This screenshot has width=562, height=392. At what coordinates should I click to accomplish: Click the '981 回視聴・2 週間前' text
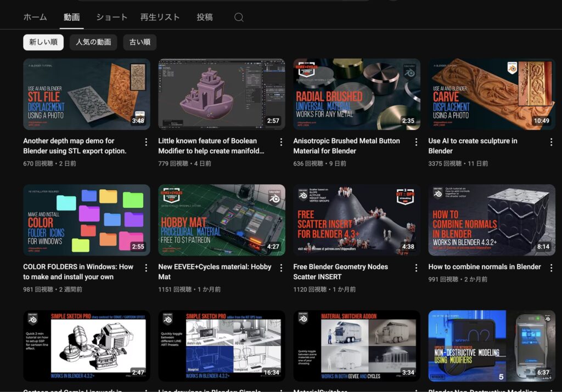[x=53, y=289]
